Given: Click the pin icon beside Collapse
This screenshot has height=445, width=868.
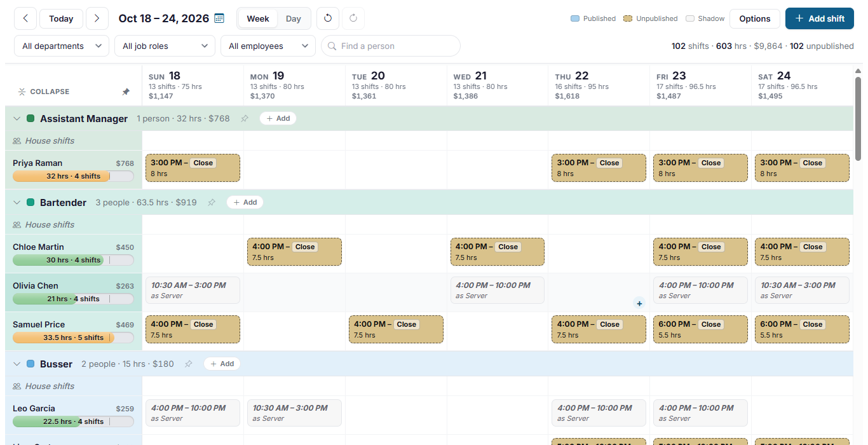Looking at the screenshot, I should (x=126, y=92).
